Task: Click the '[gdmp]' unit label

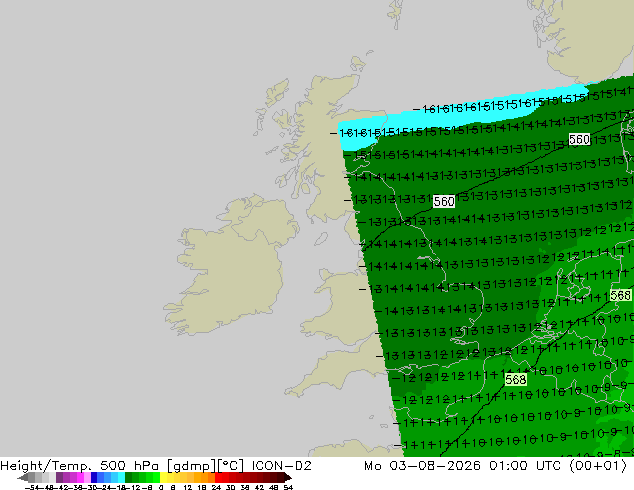Action: 191,466
